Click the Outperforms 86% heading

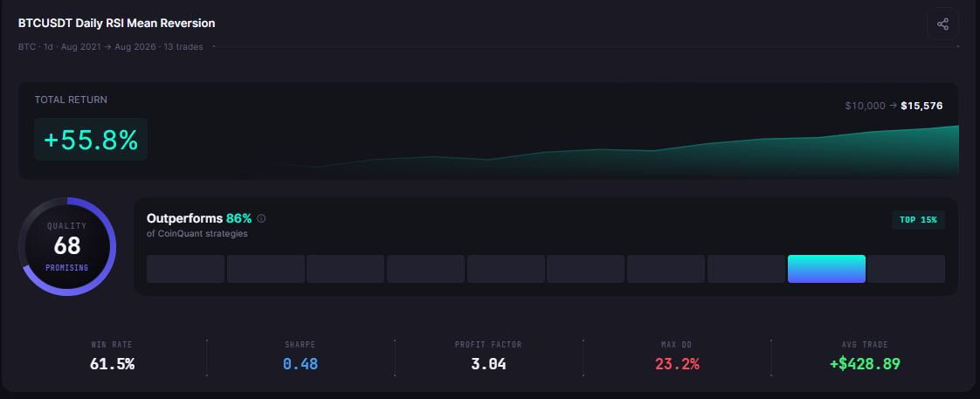point(199,218)
